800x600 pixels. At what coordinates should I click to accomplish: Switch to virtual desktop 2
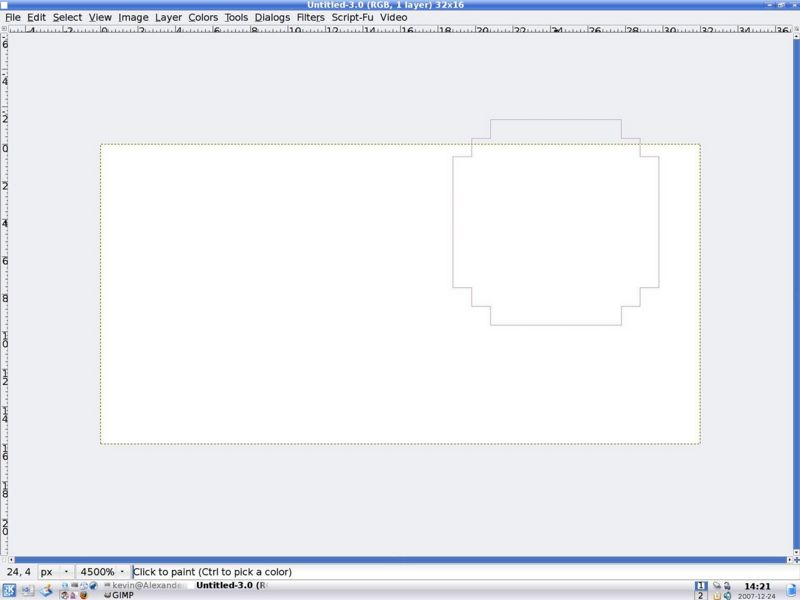[701, 596]
